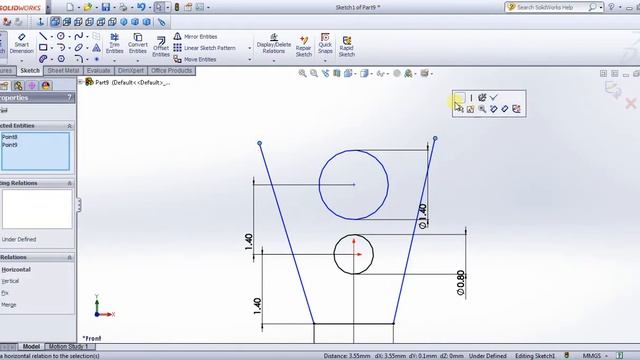Open dropdown beside the New document icon
Screen dimensions: 640x360
78,7
